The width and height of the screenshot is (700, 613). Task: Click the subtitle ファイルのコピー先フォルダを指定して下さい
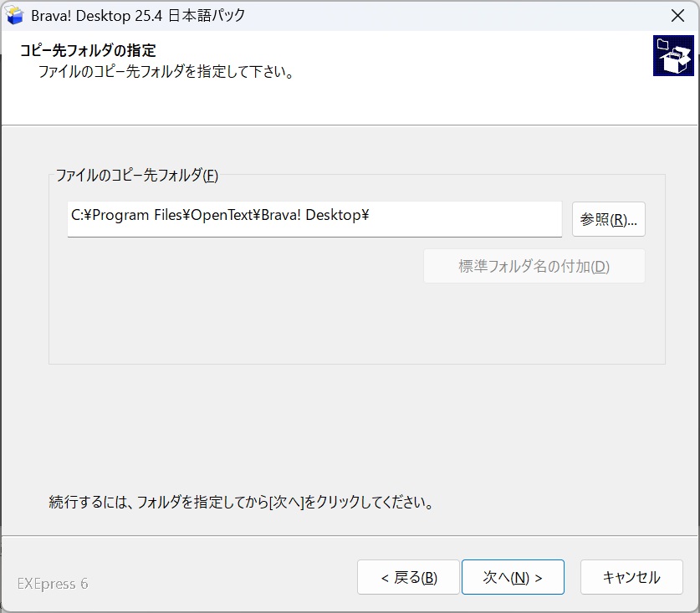(x=166, y=72)
